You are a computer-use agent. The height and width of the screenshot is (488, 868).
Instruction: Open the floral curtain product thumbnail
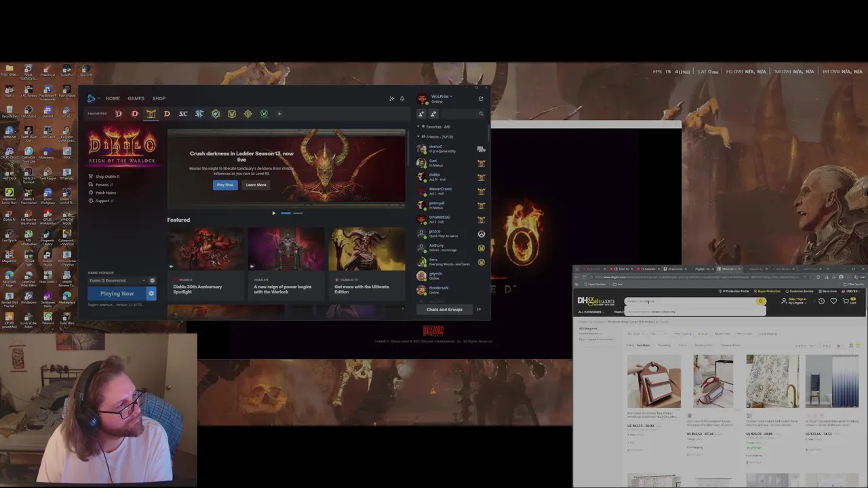(772, 382)
